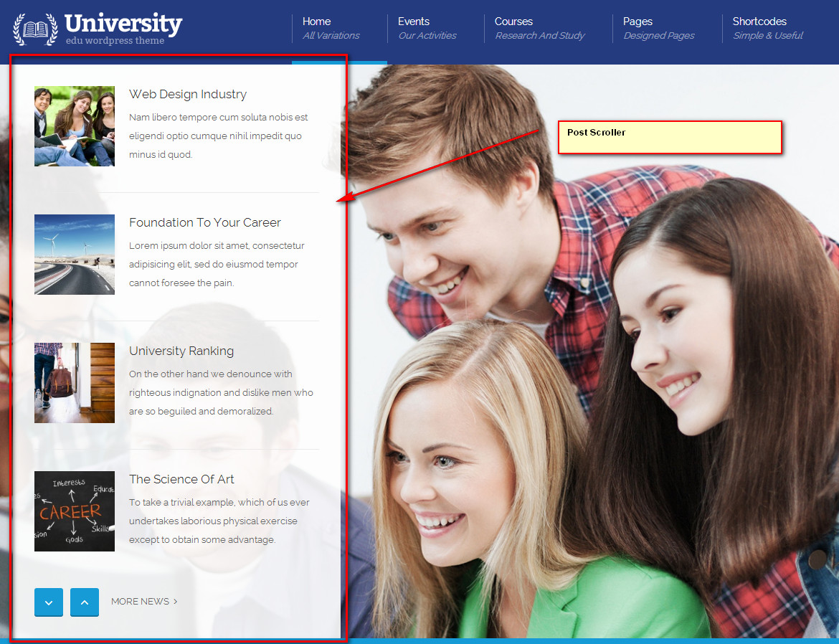Screen dimensions: 839x644
Task: Expand the Pages menu
Action: pos(637,22)
